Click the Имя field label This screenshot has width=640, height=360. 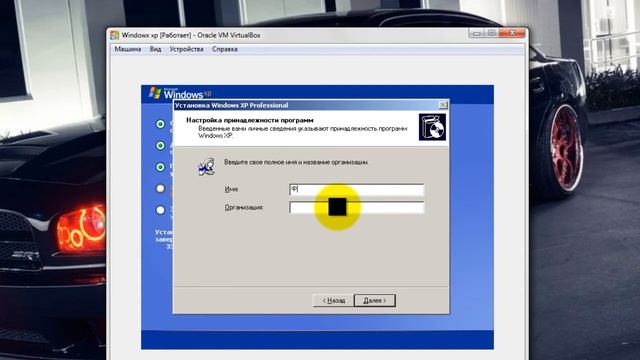click(231, 189)
